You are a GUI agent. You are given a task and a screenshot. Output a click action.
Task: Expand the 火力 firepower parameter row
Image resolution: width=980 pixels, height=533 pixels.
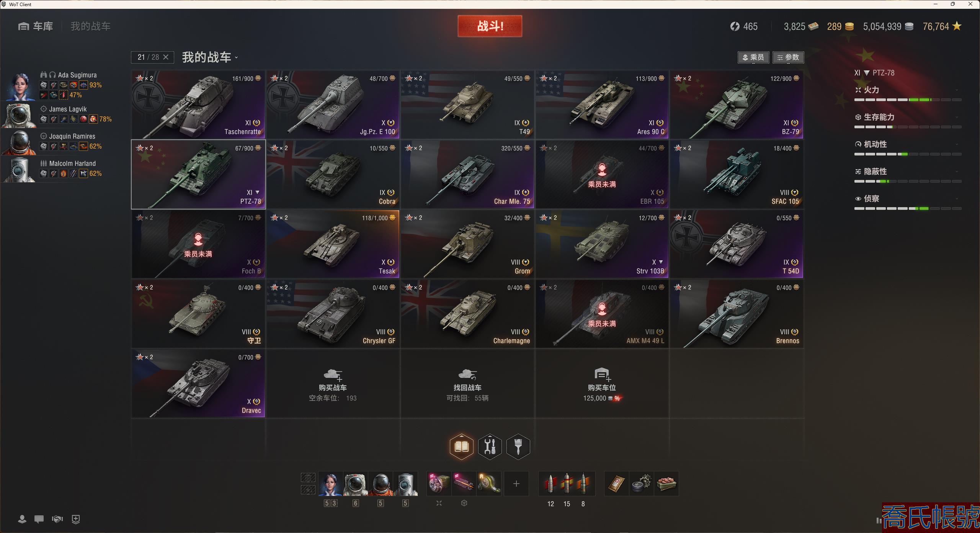908,90
